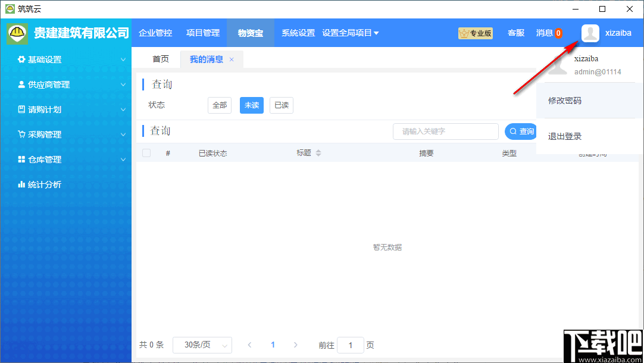Open the 30条/页 page size selector

tap(202, 345)
